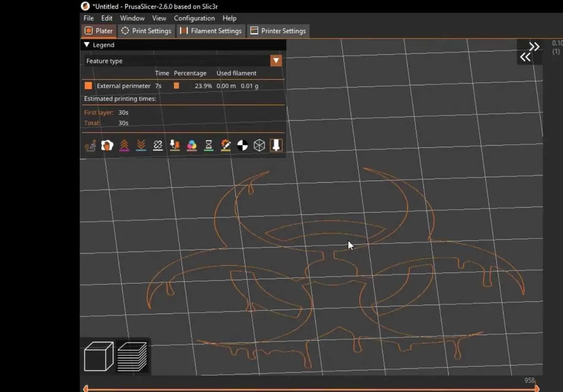The height and width of the screenshot is (392, 563).
Task: Toggle Travel moves visibility in legend
Action: pos(90,146)
